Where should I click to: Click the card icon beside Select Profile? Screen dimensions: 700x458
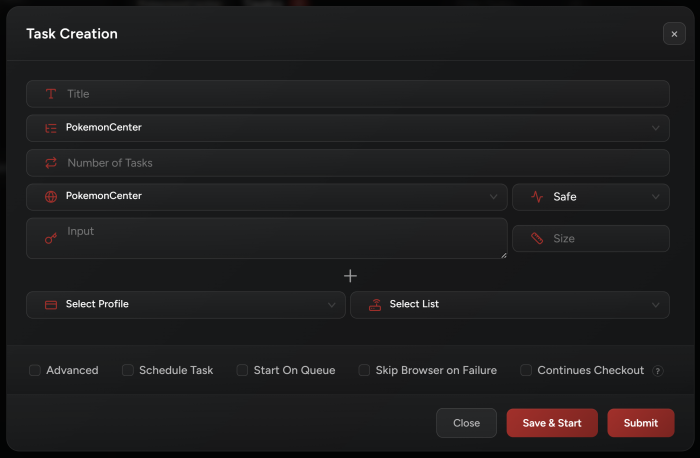[x=51, y=305]
